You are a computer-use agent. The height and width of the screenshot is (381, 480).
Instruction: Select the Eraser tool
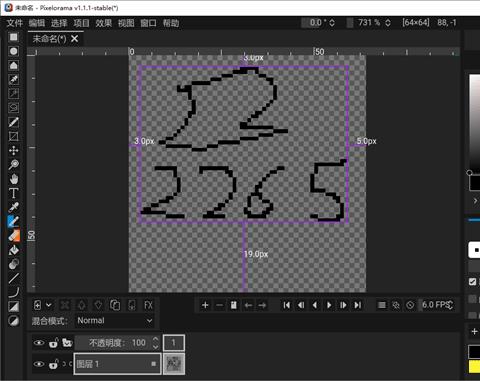click(14, 236)
